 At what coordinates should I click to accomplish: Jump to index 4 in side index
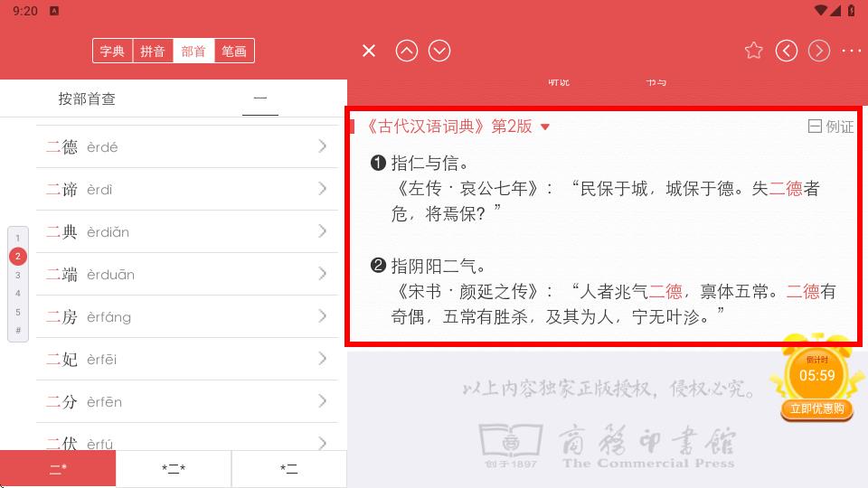(x=18, y=293)
